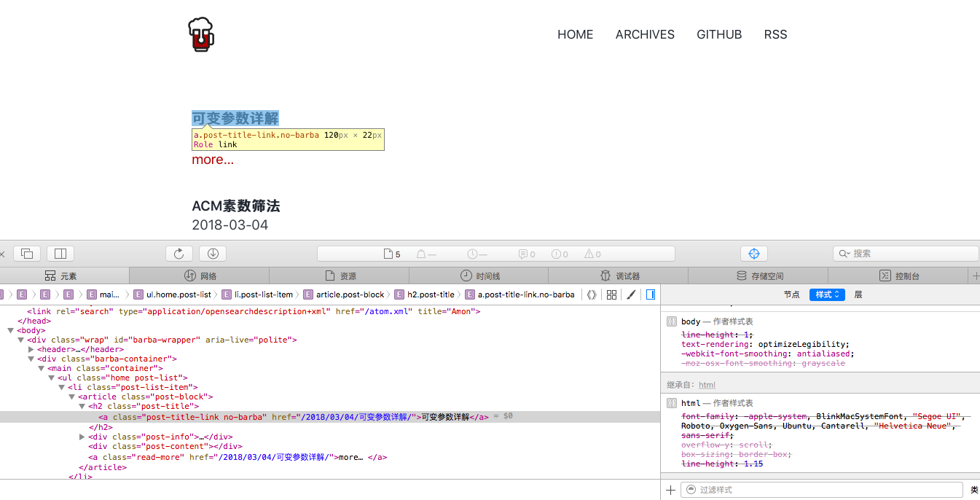Collapse the barba-container div node
Image resolution: width=980 pixels, height=500 pixels.
(31, 359)
